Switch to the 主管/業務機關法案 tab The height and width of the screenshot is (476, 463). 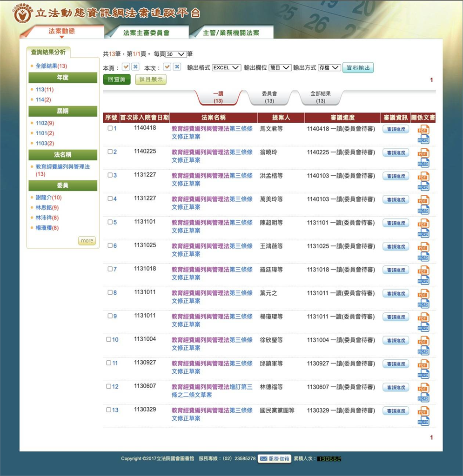[x=231, y=33]
